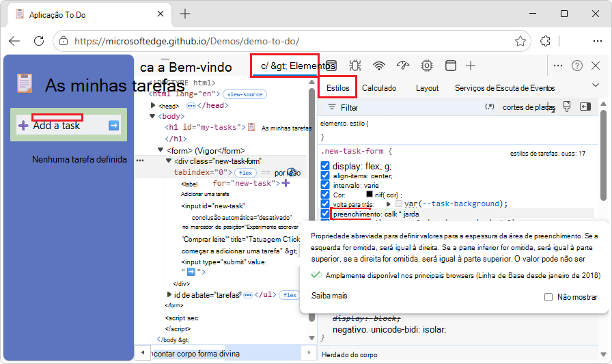Viewport: 612px width, 364px height.
Task: Open the Network wifi icon tool
Action: point(378,66)
